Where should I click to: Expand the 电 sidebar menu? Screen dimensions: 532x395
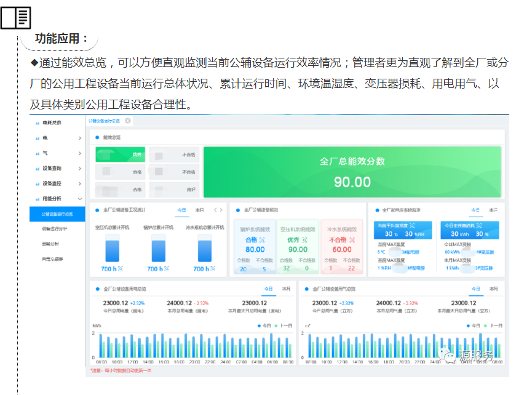tap(80, 138)
